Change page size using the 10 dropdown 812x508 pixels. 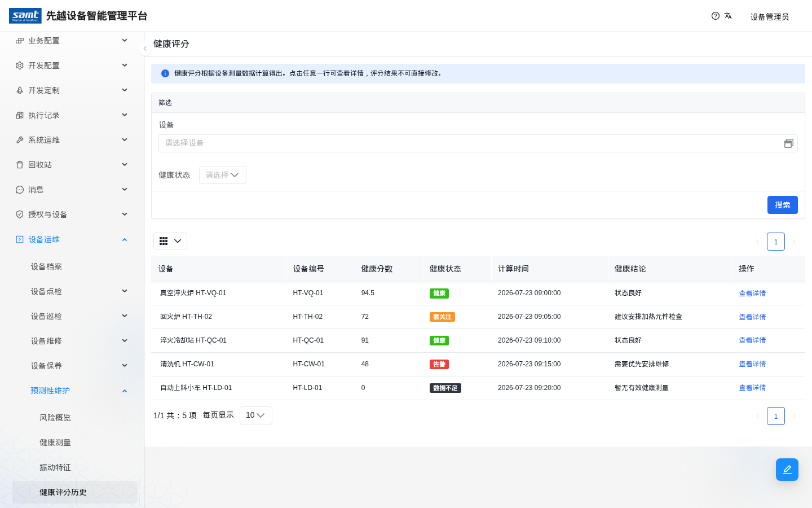[x=256, y=415]
